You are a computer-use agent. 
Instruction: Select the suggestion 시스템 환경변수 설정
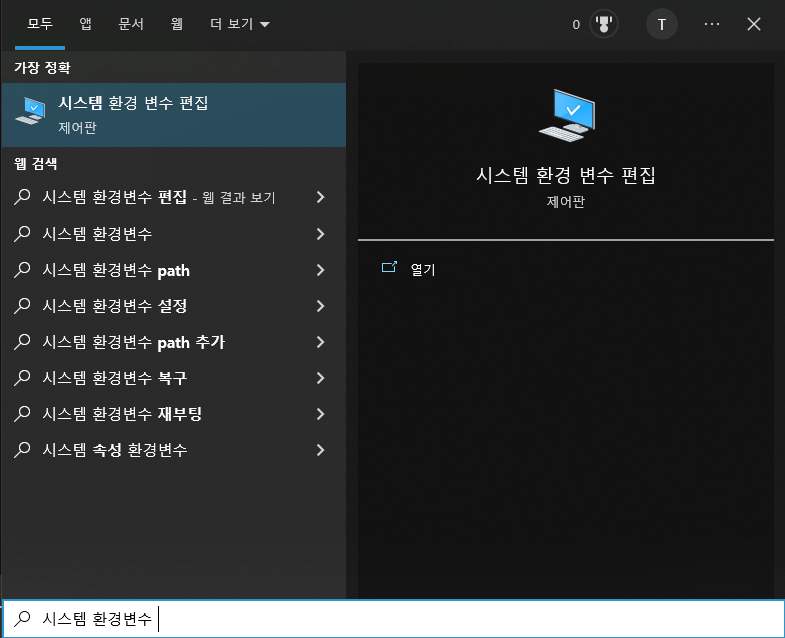(x=174, y=306)
